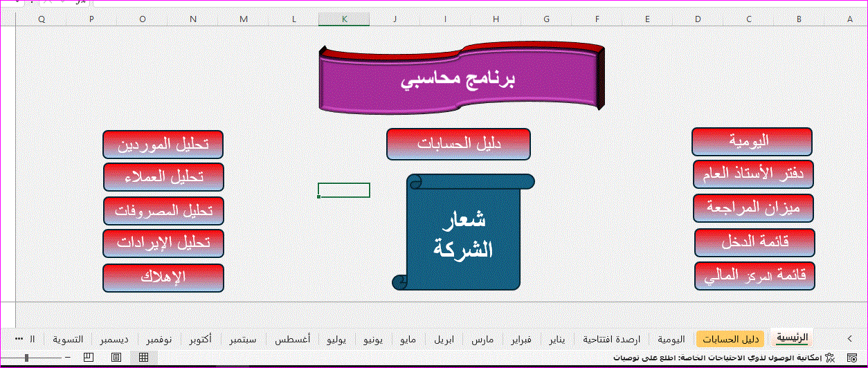Click the macro recording icon in the status bar
The image size is (868, 368).
tap(851, 358)
